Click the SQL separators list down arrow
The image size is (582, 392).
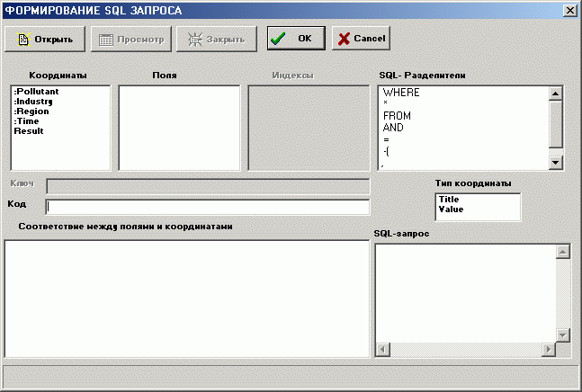(x=555, y=162)
